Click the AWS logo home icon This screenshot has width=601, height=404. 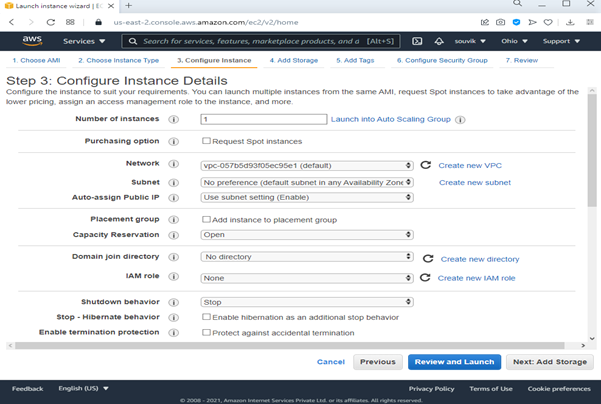(x=32, y=41)
